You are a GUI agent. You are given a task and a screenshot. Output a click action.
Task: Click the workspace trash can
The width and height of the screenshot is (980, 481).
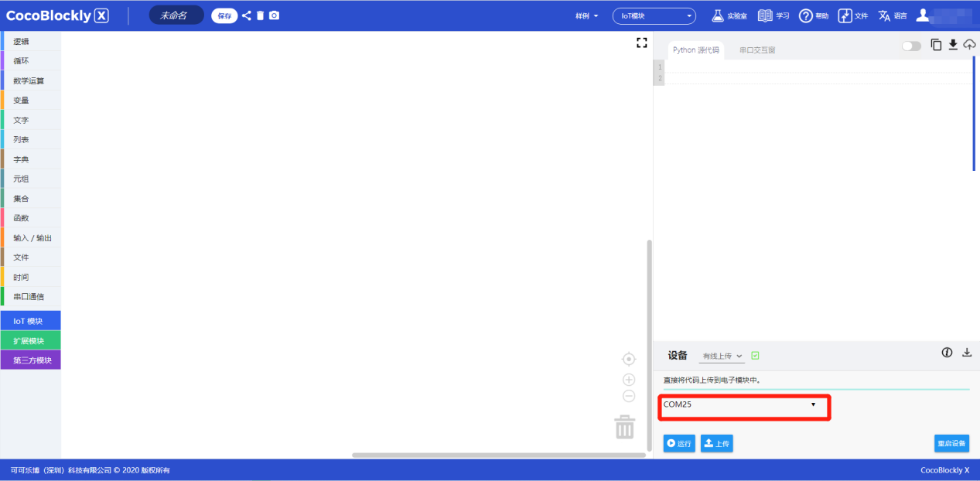point(625,427)
